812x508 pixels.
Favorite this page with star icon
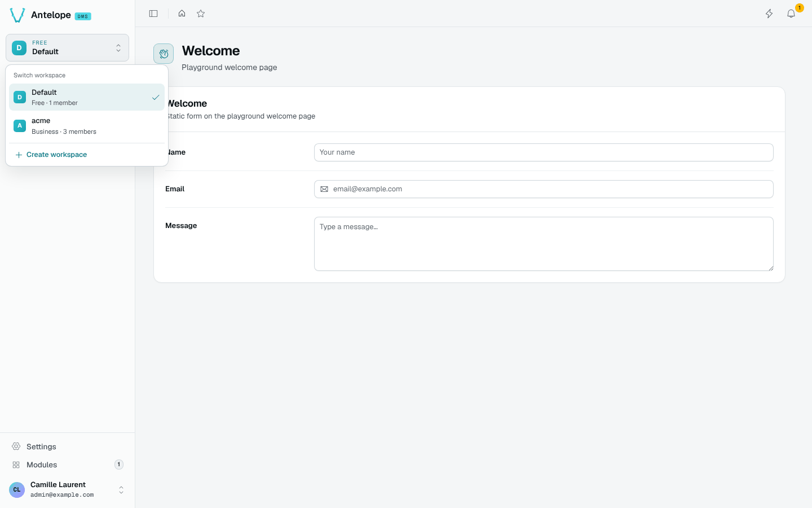[201, 14]
